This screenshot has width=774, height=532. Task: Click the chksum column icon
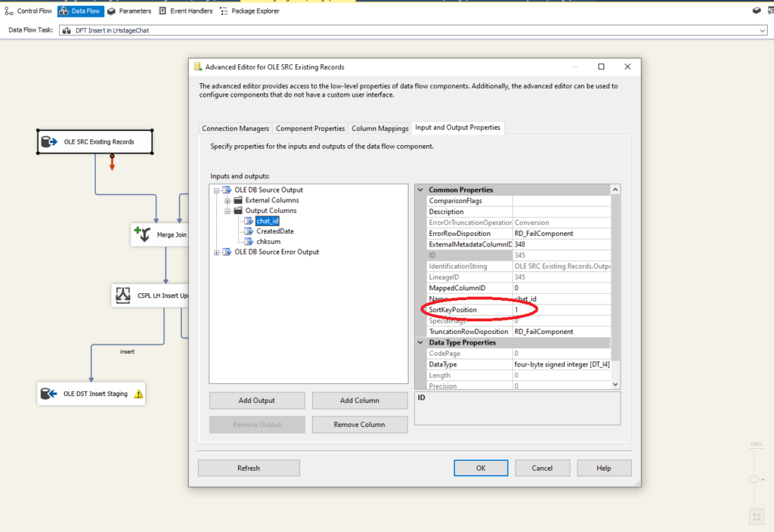point(249,242)
